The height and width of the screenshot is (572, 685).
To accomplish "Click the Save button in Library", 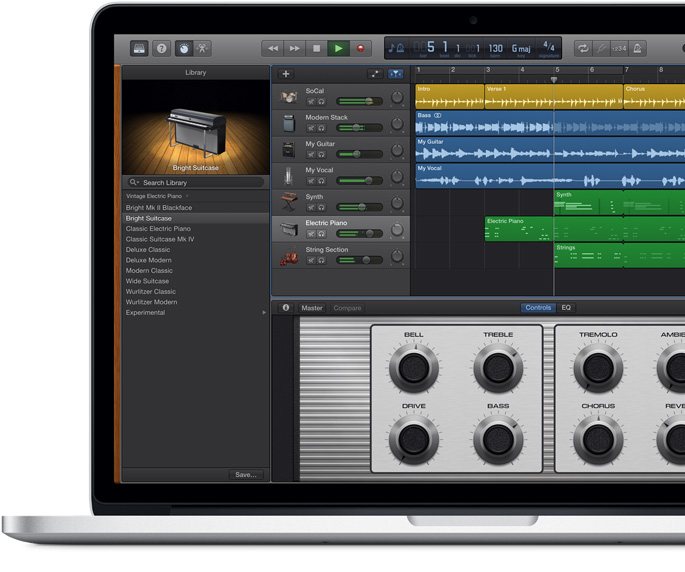I will click(245, 475).
